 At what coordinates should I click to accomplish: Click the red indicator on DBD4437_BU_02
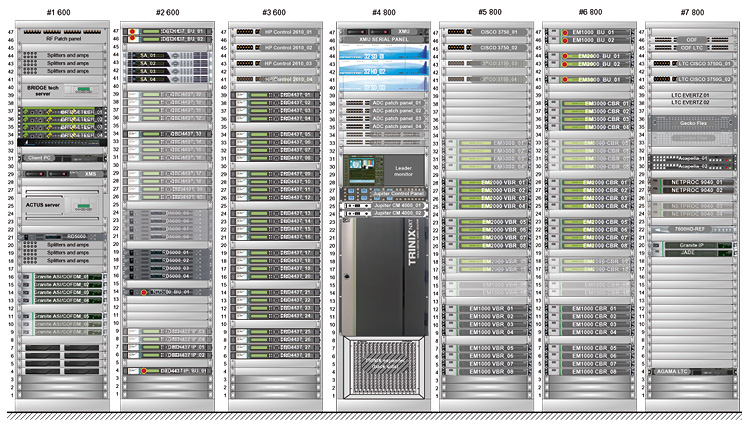pos(132,38)
